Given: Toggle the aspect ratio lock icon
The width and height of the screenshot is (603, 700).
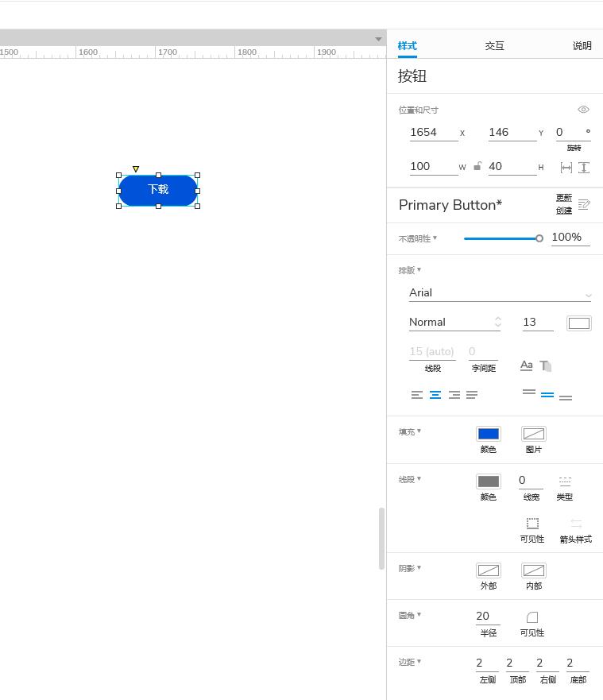Looking at the screenshot, I should [477, 166].
